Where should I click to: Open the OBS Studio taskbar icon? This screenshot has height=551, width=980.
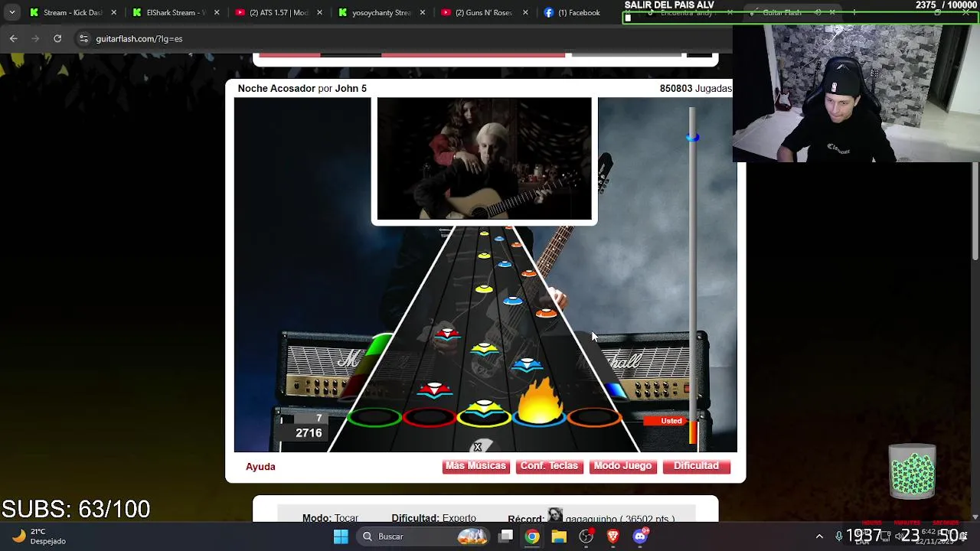586,536
